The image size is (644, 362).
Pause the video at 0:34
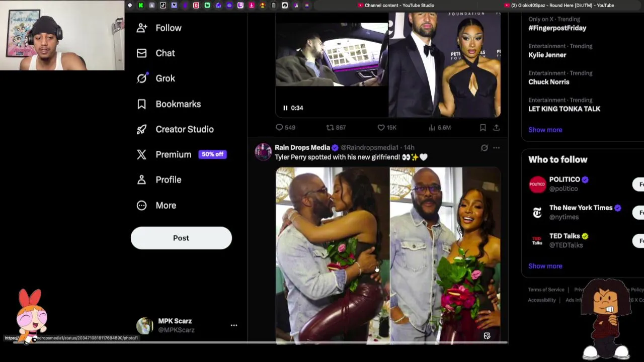pos(285,108)
